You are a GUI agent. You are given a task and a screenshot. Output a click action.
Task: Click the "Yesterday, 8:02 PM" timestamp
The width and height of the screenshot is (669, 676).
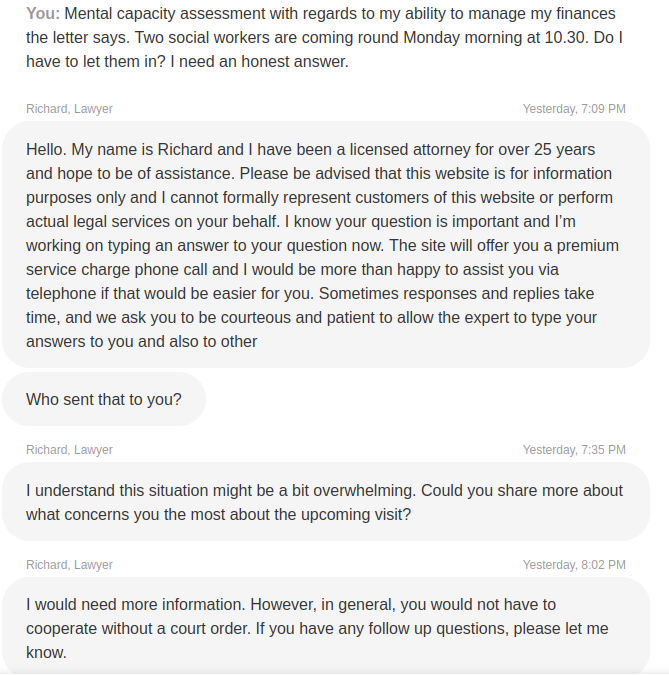574,565
